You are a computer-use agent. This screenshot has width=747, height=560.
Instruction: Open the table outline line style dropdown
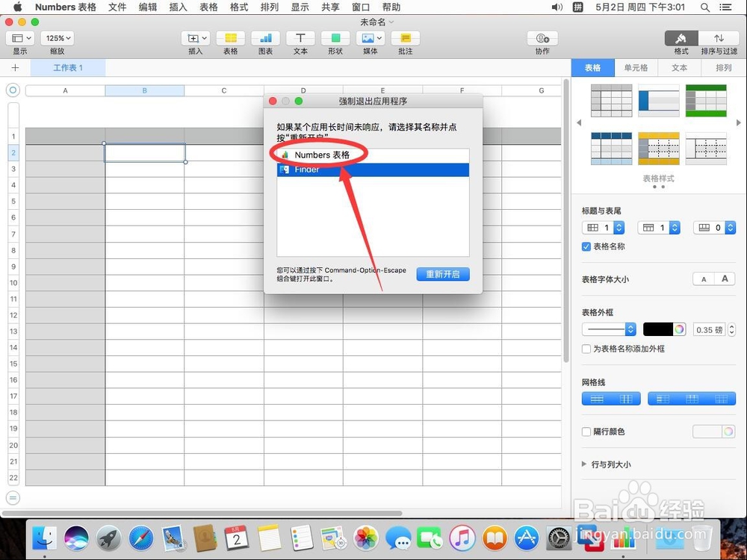608,329
